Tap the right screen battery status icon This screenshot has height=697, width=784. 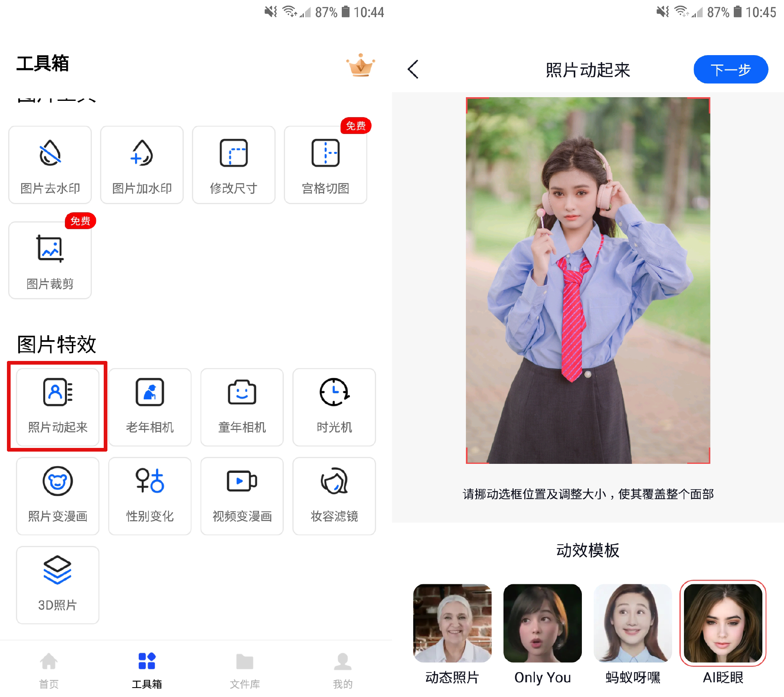click(737, 11)
